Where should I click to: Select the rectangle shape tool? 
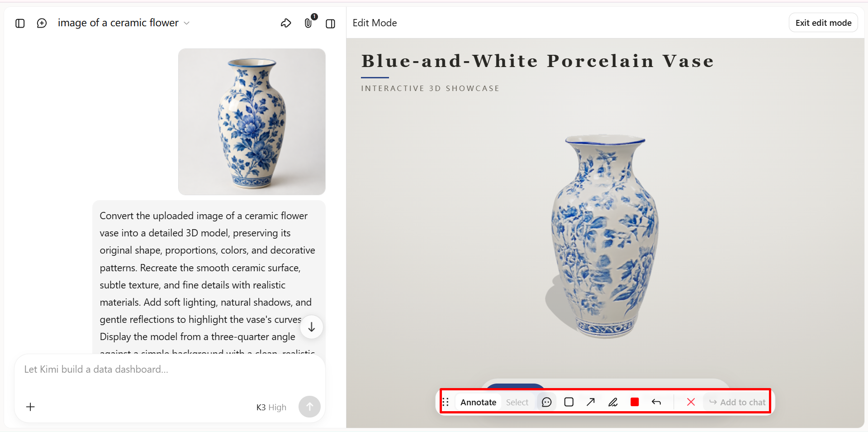569,402
